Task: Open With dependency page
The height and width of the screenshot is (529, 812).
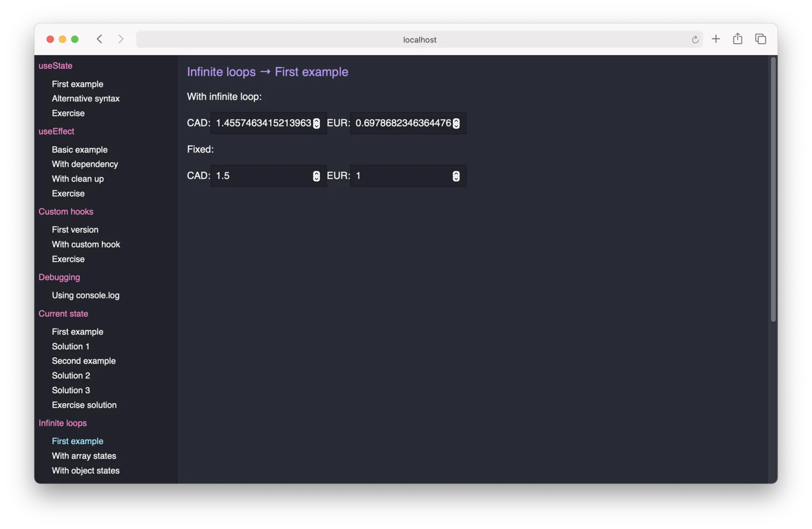Action: click(85, 164)
